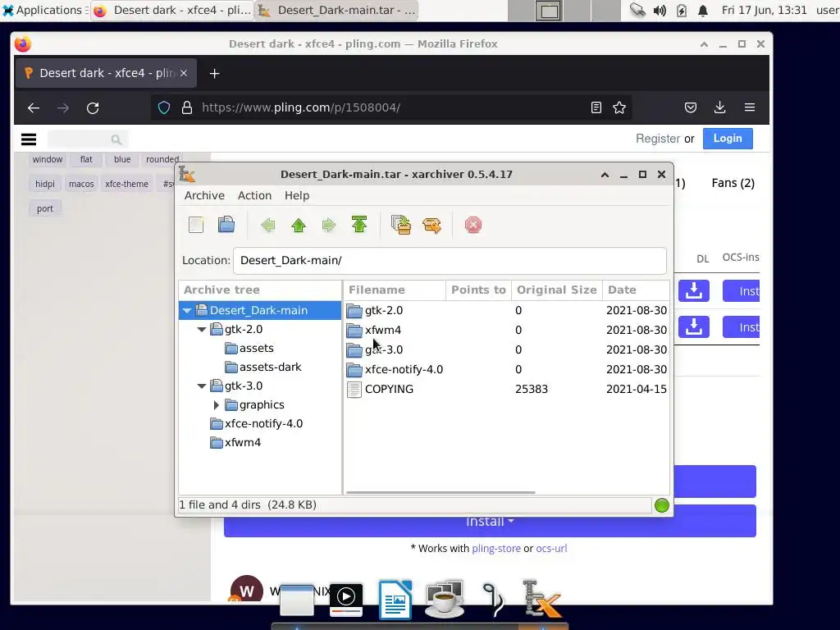Follow the pling-store link
This screenshot has height=630, width=840.
(x=496, y=549)
